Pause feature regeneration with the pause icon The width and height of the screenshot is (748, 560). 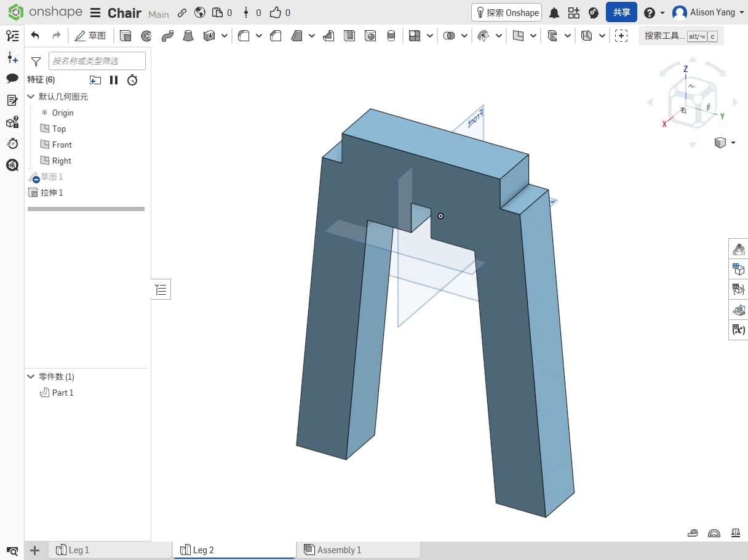coord(114,80)
